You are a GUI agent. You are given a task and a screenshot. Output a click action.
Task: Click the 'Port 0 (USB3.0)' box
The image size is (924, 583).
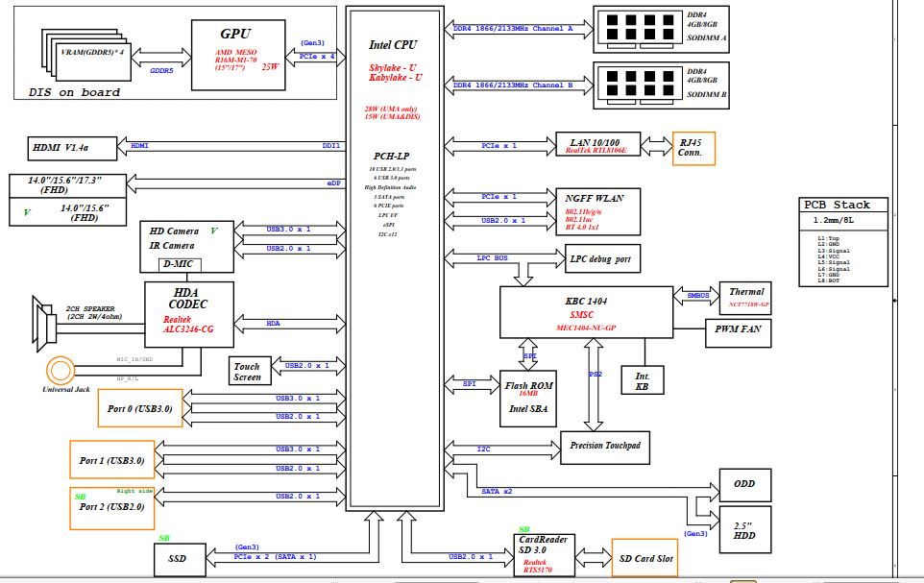coord(140,408)
